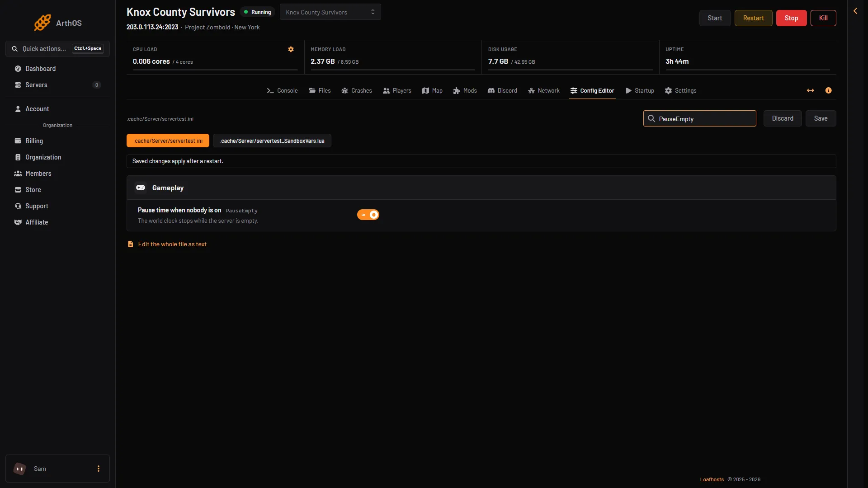Switch to the Network tab
The image size is (868, 488).
point(544,90)
